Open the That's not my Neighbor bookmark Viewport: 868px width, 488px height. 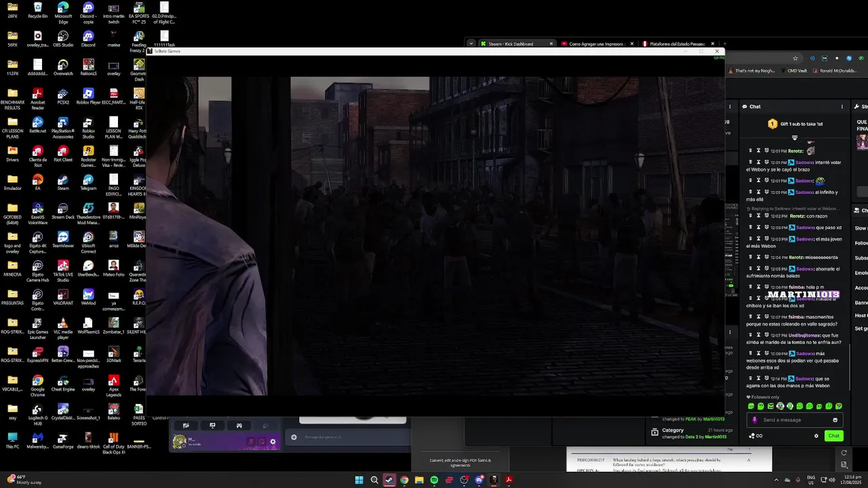[x=752, y=70]
